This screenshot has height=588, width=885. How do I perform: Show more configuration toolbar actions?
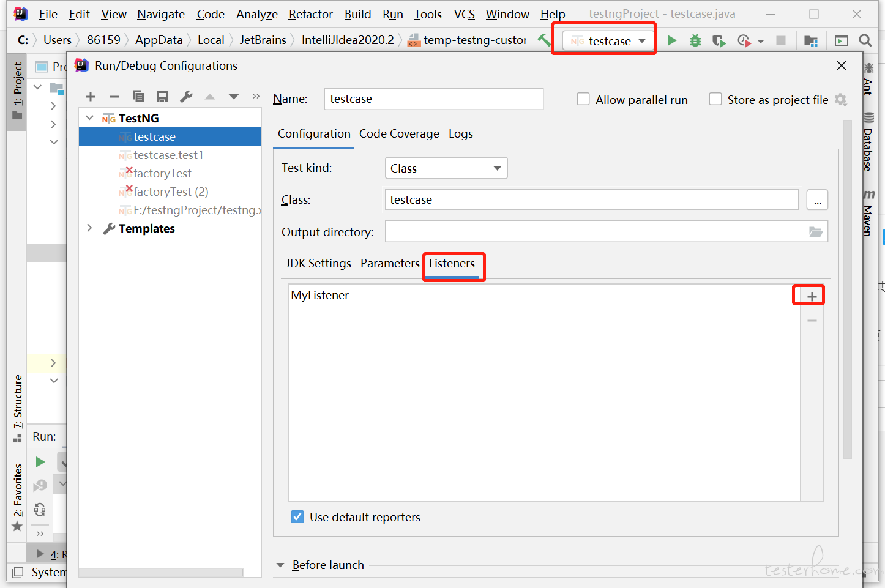[x=256, y=97]
